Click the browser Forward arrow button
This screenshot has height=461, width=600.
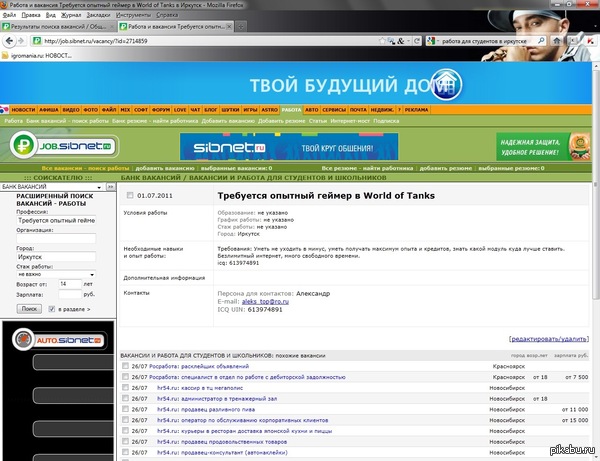[21, 41]
